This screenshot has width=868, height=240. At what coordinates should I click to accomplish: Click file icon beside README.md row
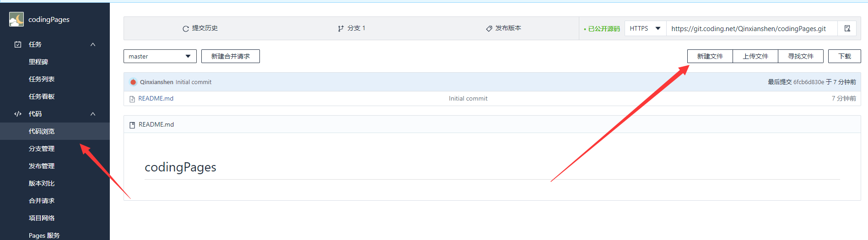pyautogui.click(x=132, y=99)
